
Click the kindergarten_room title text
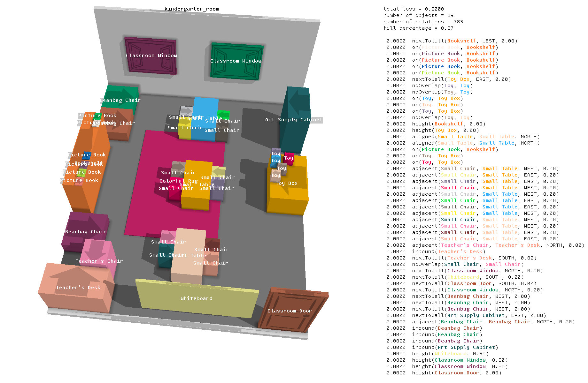(191, 9)
